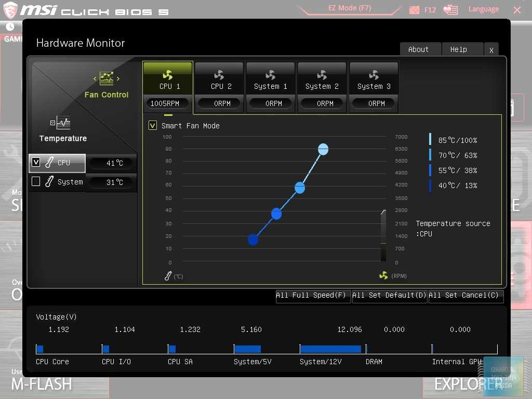Pick the System 2 fan icon
The image size is (532, 399).
pos(322,75)
